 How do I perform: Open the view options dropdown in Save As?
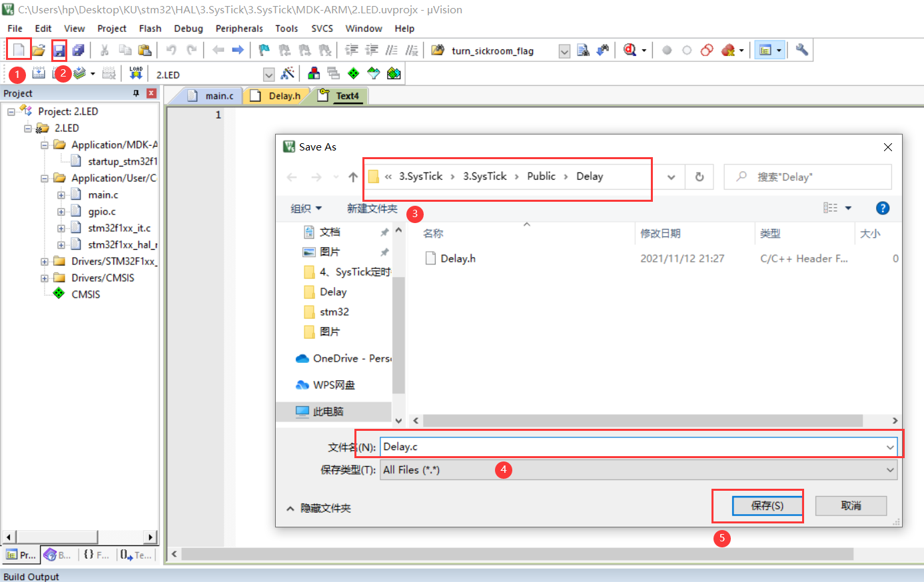pyautogui.click(x=848, y=208)
